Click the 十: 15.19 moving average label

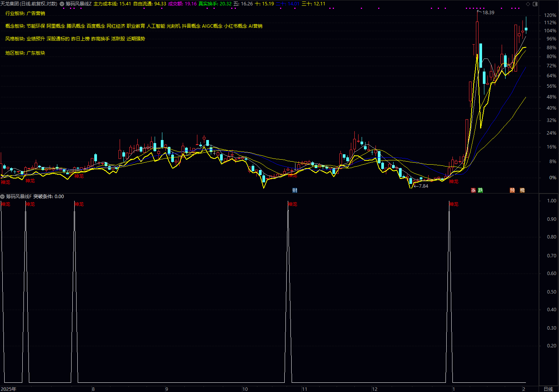(x=264, y=4)
